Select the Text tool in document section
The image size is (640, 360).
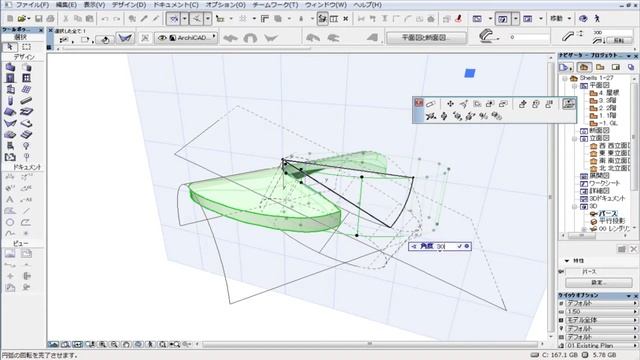(x=10, y=200)
